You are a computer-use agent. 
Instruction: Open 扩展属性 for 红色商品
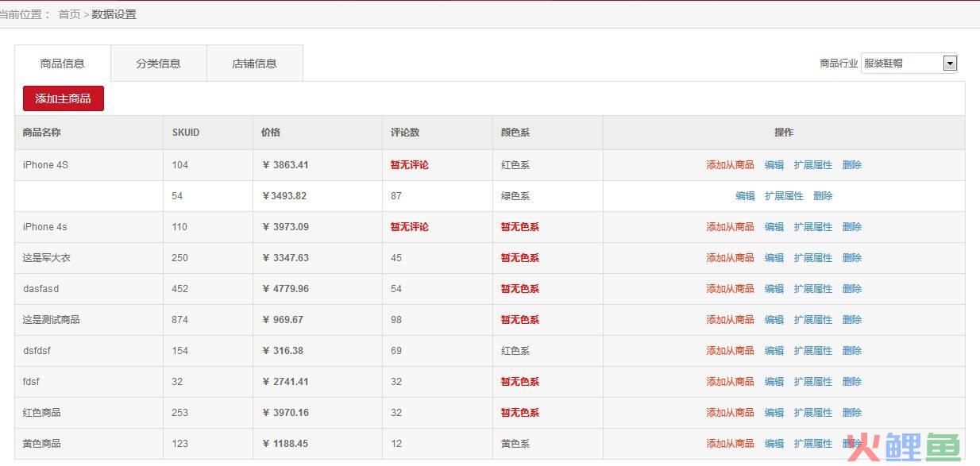tap(813, 413)
